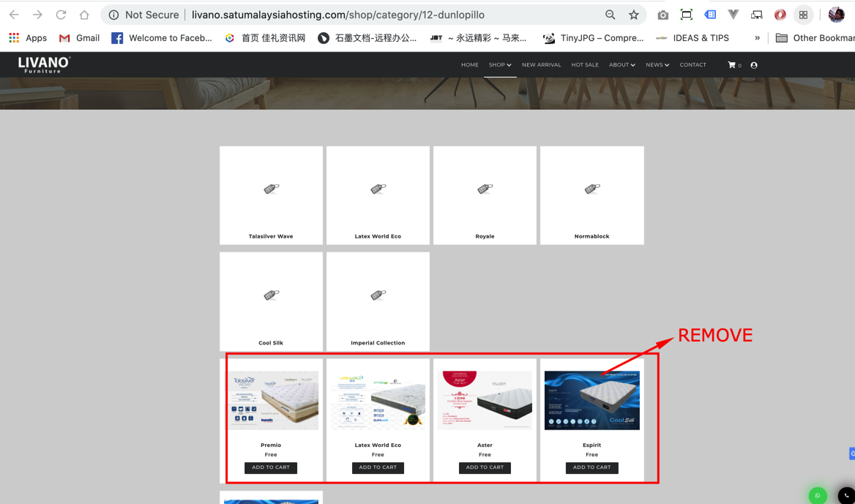Open the Apps grid shortcut
Viewport: 855px width, 504px height.
coord(28,37)
